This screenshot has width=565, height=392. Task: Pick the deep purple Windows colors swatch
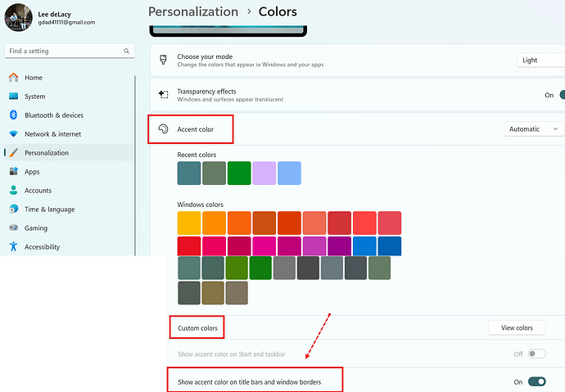[340, 246]
